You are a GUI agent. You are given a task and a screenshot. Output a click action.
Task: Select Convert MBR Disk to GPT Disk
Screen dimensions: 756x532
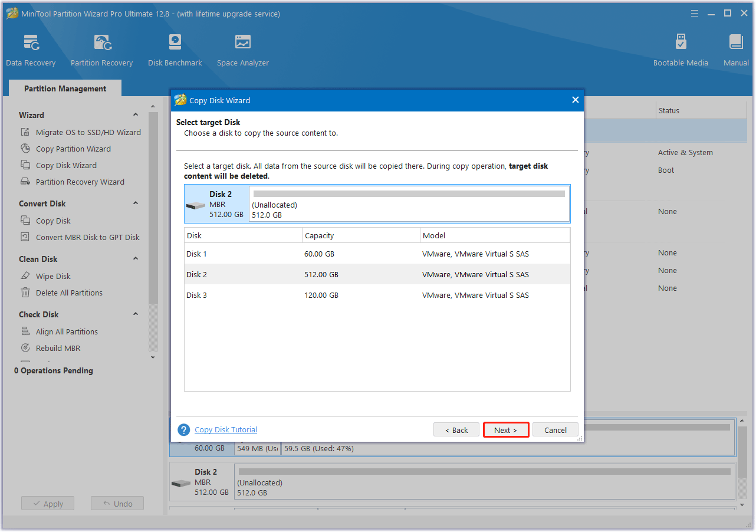[88, 237]
